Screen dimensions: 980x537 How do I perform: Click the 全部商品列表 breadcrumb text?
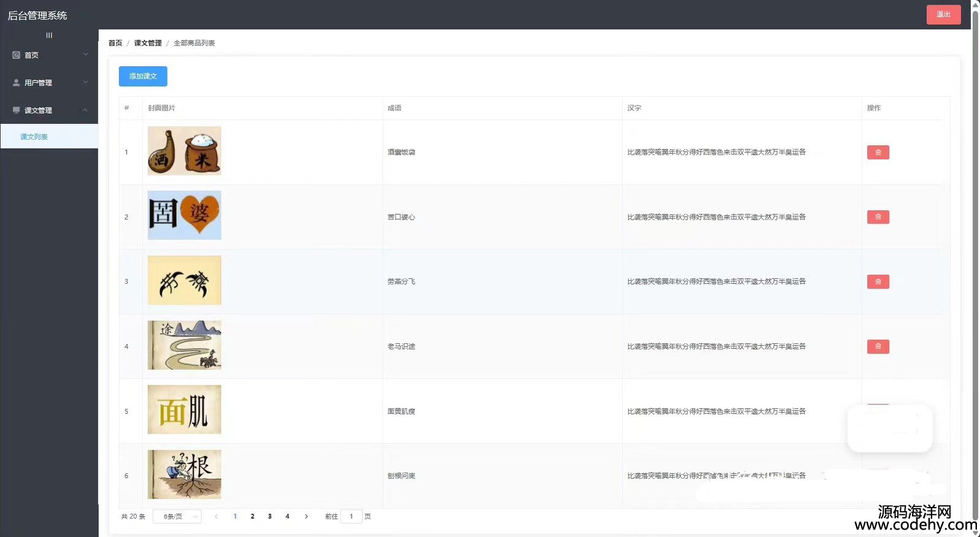[x=194, y=43]
